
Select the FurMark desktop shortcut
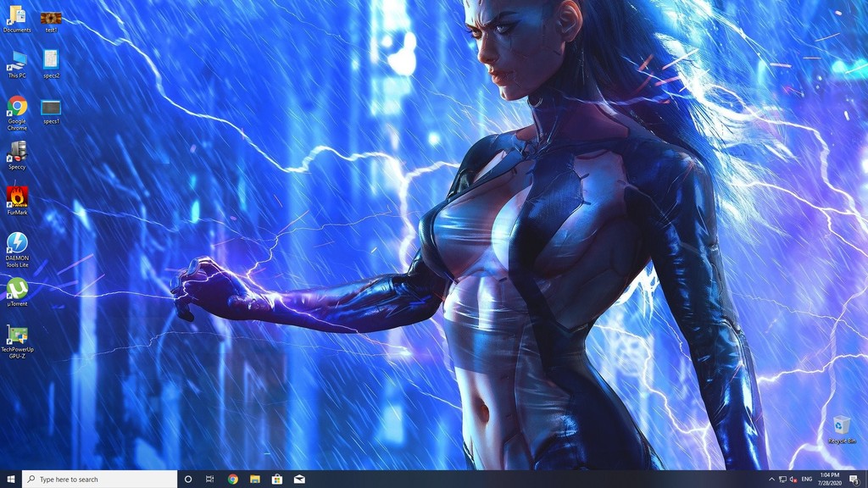tap(17, 201)
